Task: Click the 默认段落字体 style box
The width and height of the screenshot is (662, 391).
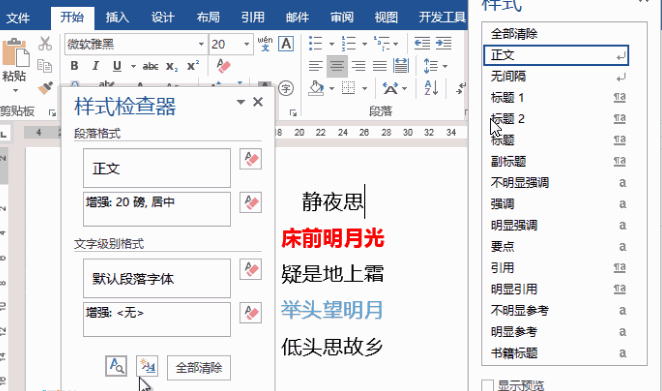Action: (157, 278)
